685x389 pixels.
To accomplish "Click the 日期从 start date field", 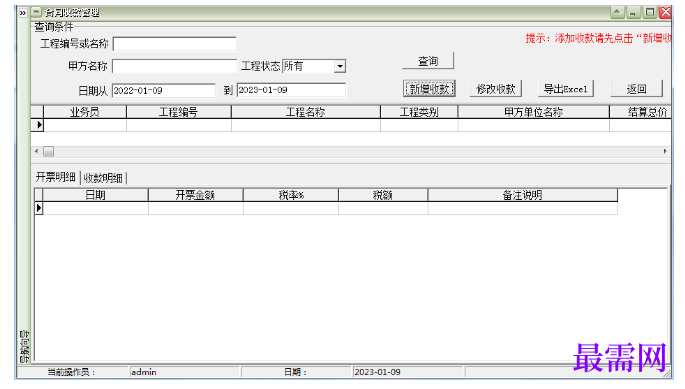I will 163,90.
